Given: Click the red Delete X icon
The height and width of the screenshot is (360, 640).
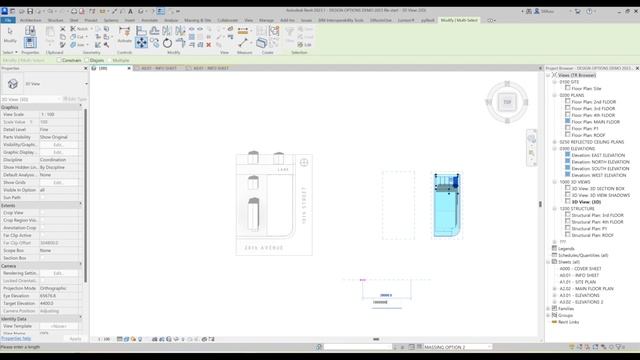Looking at the screenshot, I should tap(209, 45).
